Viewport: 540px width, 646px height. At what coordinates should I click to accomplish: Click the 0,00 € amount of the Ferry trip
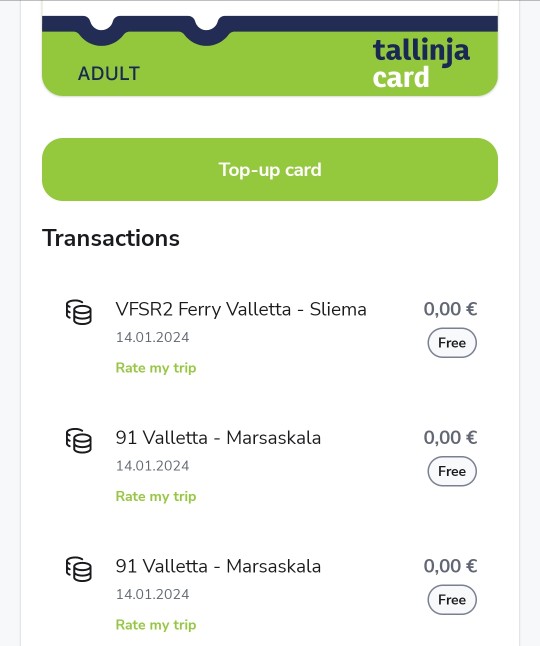(450, 309)
